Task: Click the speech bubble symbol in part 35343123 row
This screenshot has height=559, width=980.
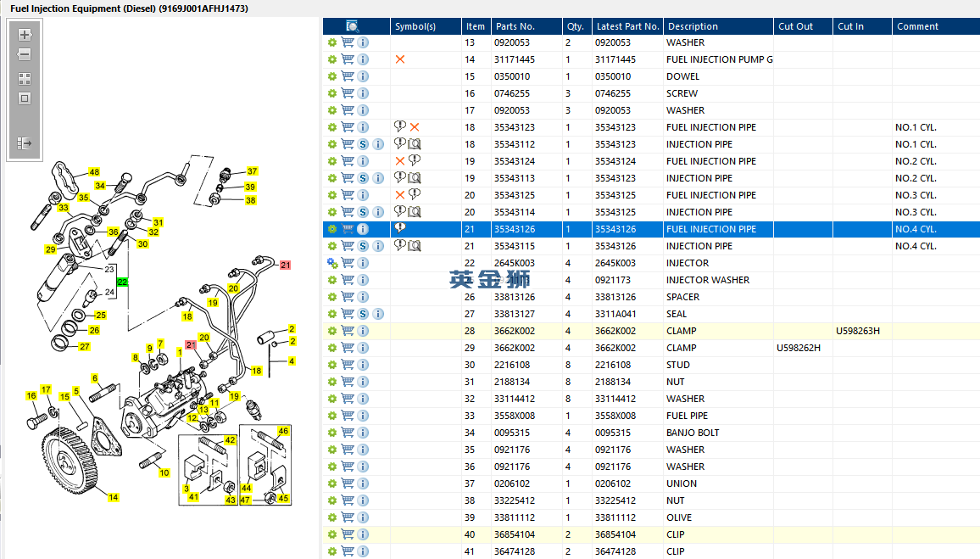Action: 400,126
